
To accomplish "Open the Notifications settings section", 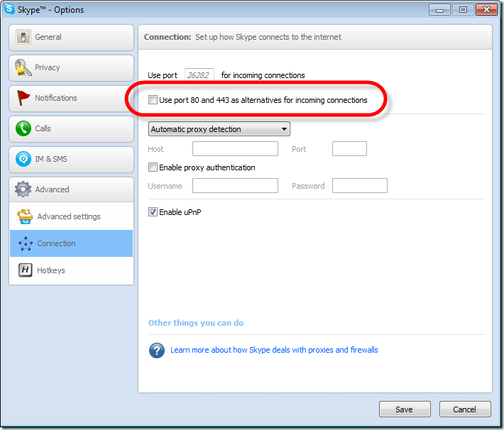I will (x=71, y=99).
